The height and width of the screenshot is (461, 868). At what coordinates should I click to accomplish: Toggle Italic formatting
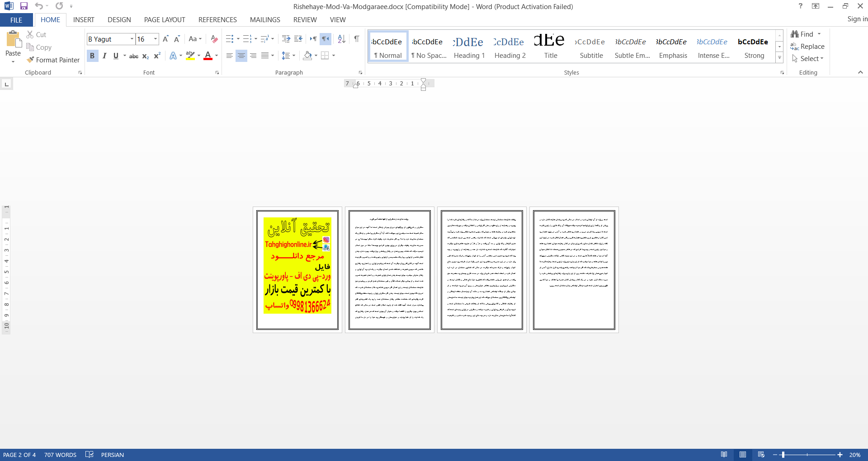tap(104, 56)
